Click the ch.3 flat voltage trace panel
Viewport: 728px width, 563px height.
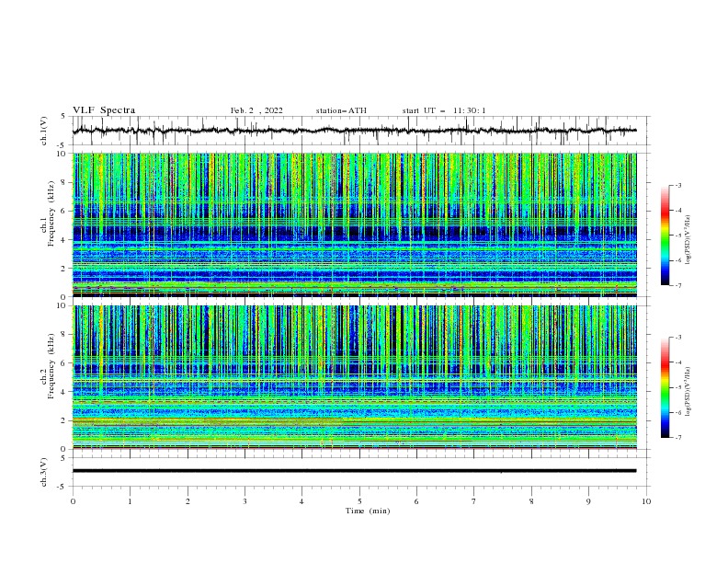click(361, 472)
